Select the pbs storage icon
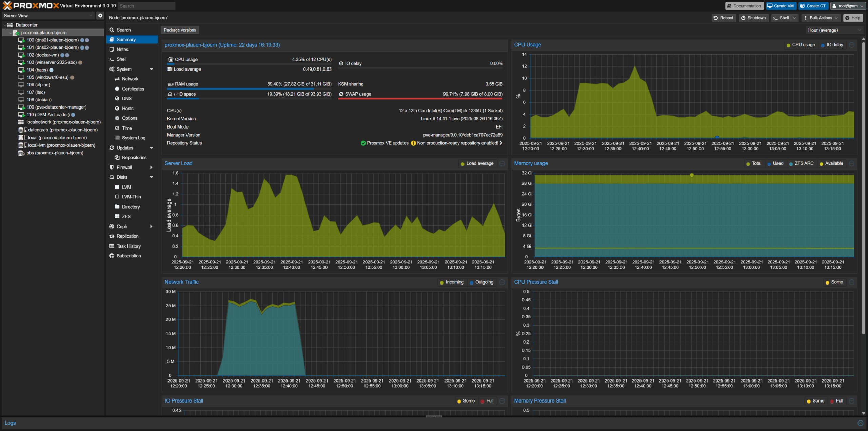The width and height of the screenshot is (868, 431). point(21,153)
